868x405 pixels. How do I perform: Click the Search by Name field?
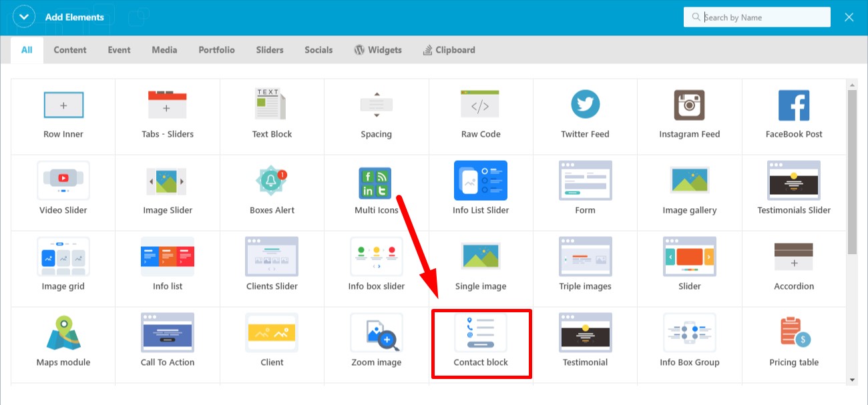[x=761, y=17]
